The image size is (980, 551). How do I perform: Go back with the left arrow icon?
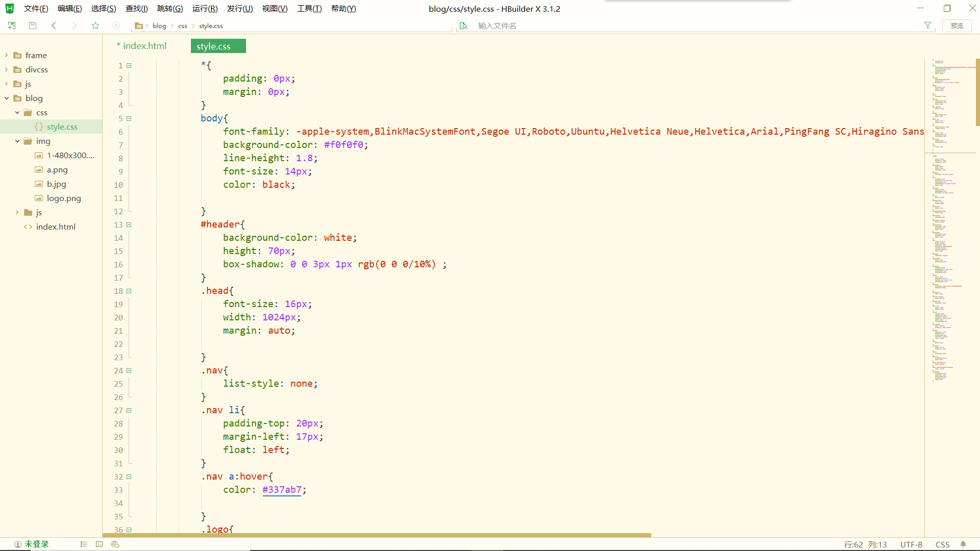(x=54, y=26)
